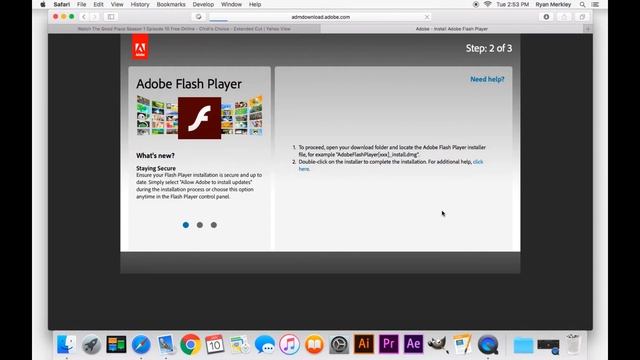Open the File menu
The height and width of the screenshot is (360, 640).
tap(82, 4)
